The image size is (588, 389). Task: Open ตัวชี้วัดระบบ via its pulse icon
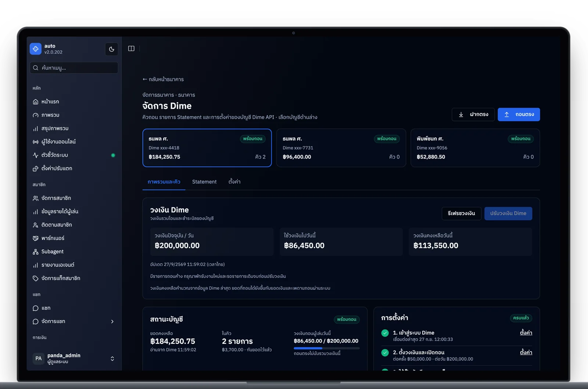click(36, 155)
